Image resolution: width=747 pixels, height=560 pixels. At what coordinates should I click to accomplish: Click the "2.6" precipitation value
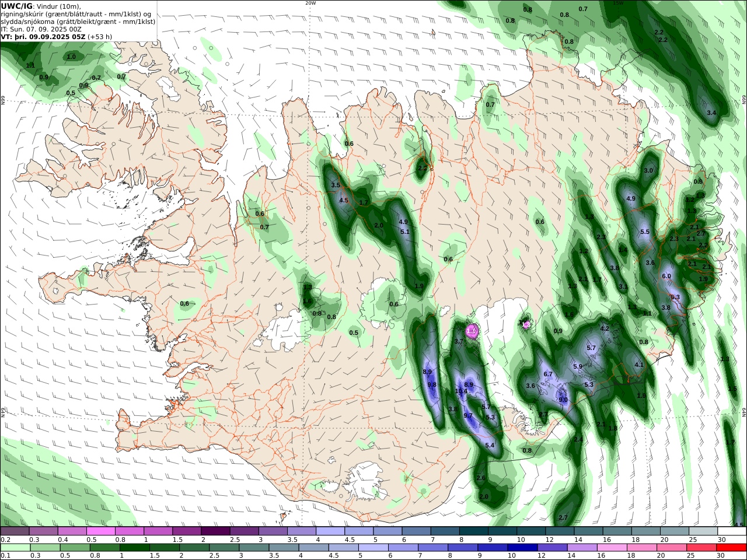click(481, 478)
